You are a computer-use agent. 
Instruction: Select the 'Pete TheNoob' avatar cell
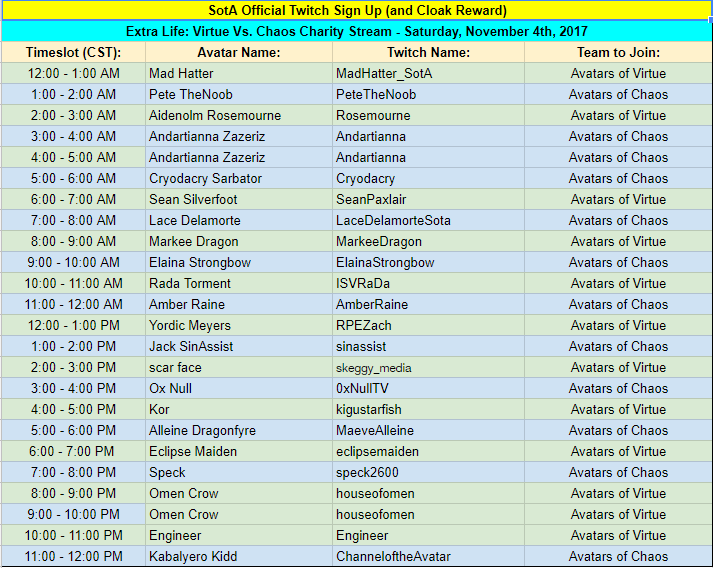pos(239,94)
